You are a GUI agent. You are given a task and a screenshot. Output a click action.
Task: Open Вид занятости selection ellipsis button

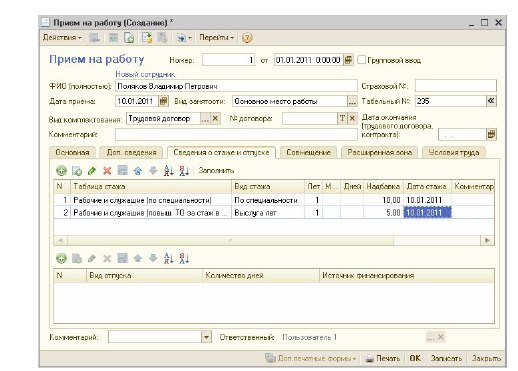click(352, 101)
